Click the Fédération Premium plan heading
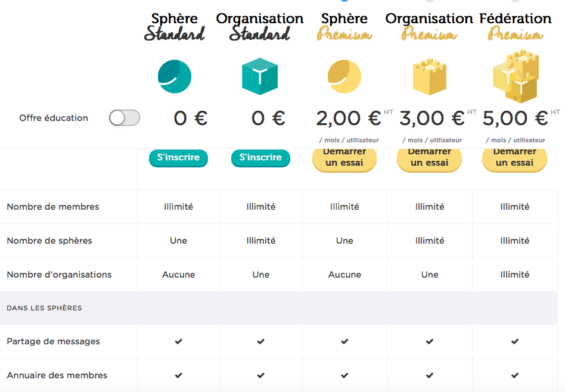The width and height of the screenshot is (565, 392). [x=515, y=26]
